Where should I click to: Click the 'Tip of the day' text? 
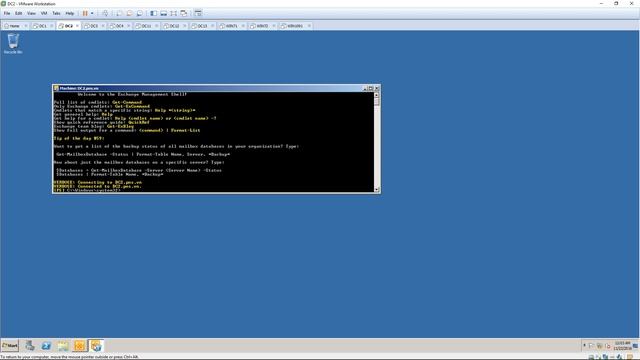(x=79, y=138)
